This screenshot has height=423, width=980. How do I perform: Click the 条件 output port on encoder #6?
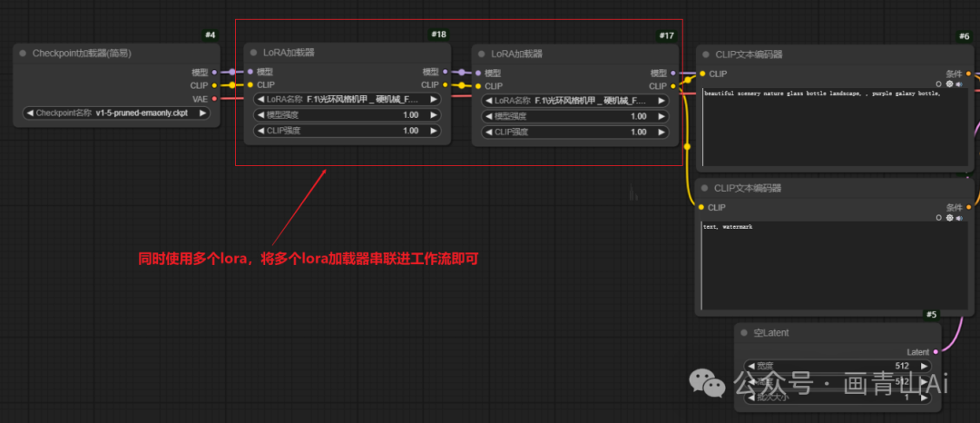point(969,74)
